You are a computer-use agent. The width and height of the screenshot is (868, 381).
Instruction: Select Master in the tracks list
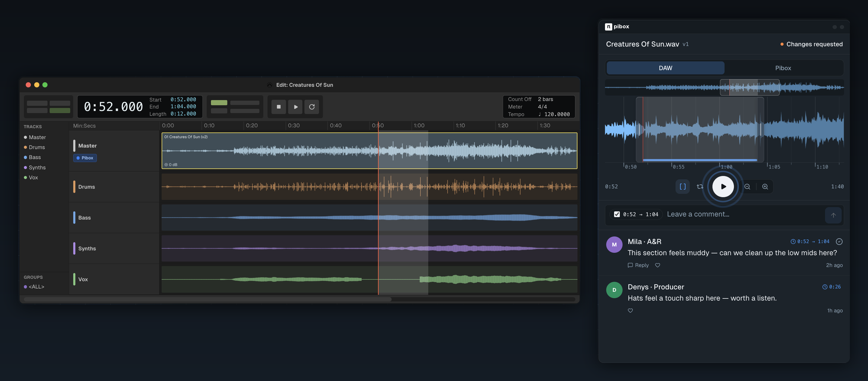pyautogui.click(x=35, y=137)
